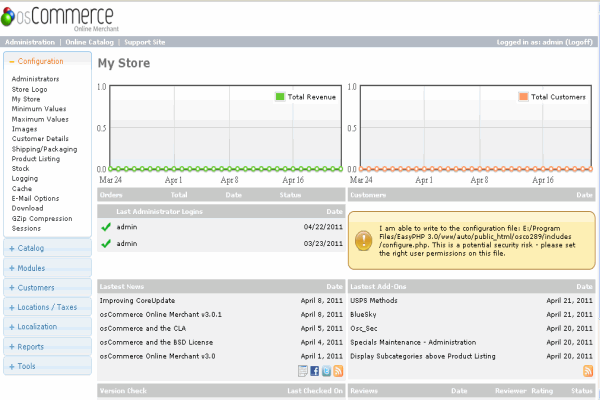
Task: Open 'osCommerce Online Merchant v3.0.1' news
Action: tap(161, 314)
